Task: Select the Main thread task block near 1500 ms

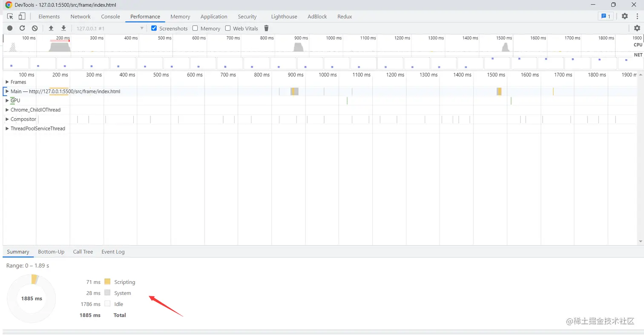Action: 499,91
